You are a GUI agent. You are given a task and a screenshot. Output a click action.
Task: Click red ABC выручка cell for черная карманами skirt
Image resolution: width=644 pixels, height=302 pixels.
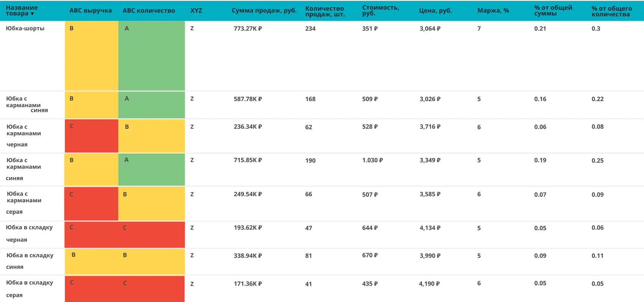coord(91,136)
